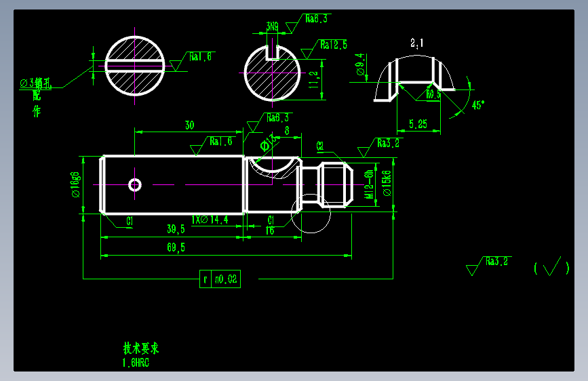
Task: Select the r symbol cell in the tolerance frame
Action: coord(205,279)
